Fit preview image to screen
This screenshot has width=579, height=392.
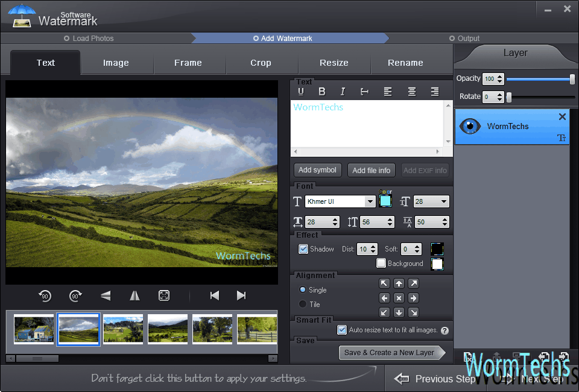tap(164, 296)
